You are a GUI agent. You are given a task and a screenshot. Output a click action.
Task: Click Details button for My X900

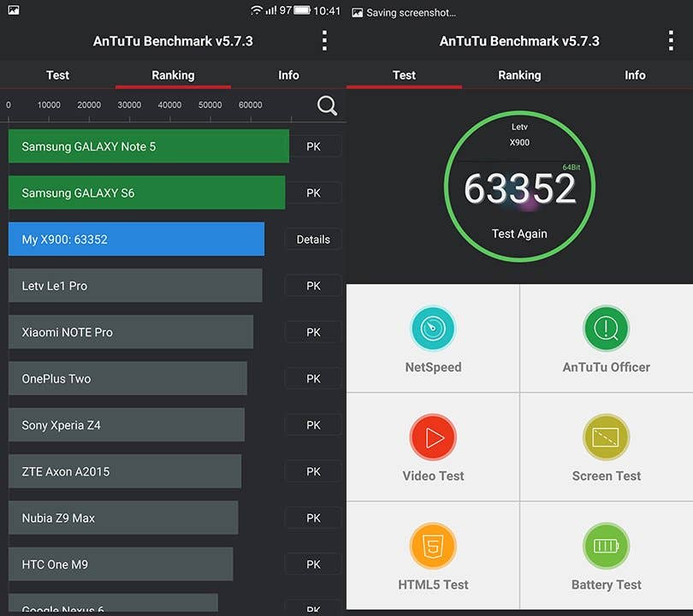click(x=313, y=240)
